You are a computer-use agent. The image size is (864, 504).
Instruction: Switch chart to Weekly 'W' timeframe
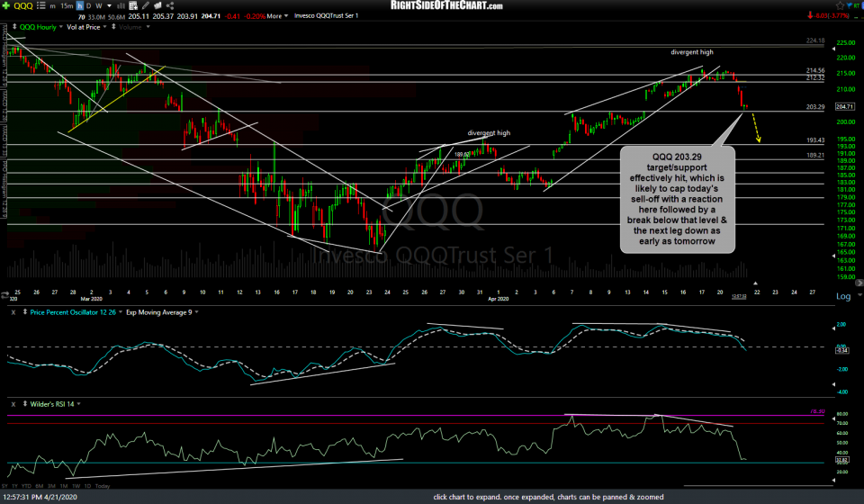tap(99, 6)
